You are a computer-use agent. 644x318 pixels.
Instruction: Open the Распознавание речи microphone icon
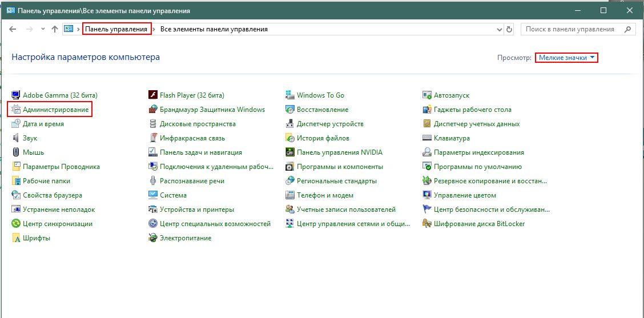tap(153, 181)
